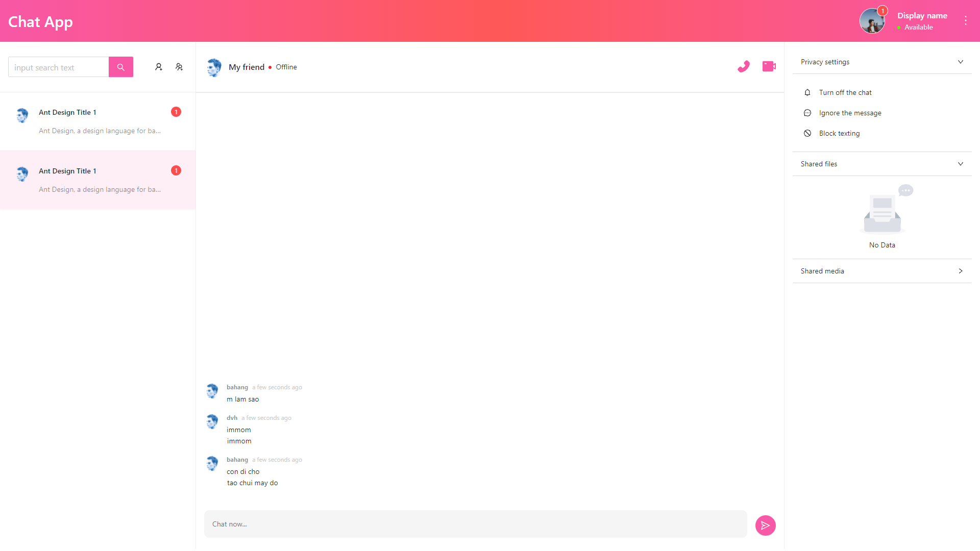Viewport: 980px width, 551px height.
Task: Expand the Shared media section
Action: coord(961,271)
